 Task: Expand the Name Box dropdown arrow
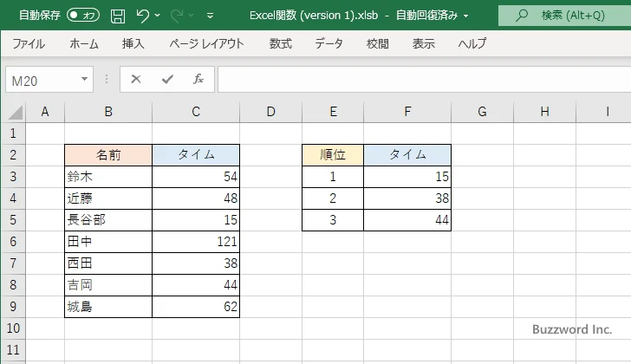[85, 79]
